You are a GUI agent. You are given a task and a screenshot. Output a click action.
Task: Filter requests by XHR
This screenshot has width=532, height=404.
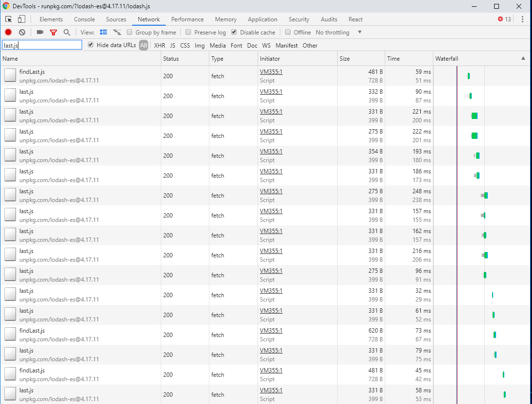click(x=159, y=46)
